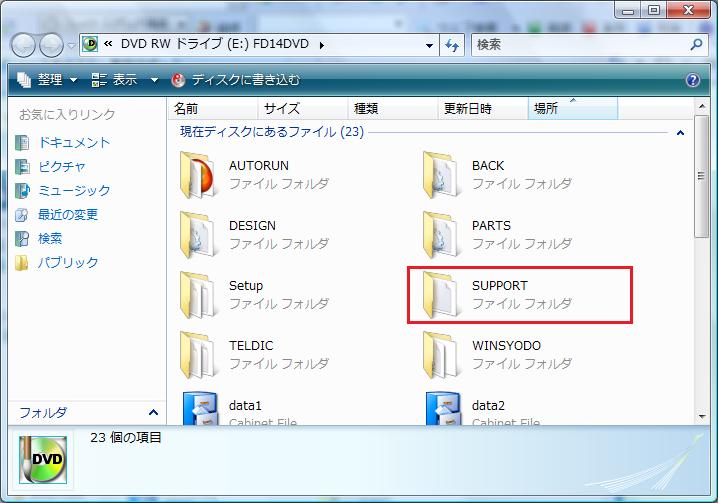The height and width of the screenshot is (503, 718).
Task: Expand the フォルダ folders pane
Action: tap(153, 412)
